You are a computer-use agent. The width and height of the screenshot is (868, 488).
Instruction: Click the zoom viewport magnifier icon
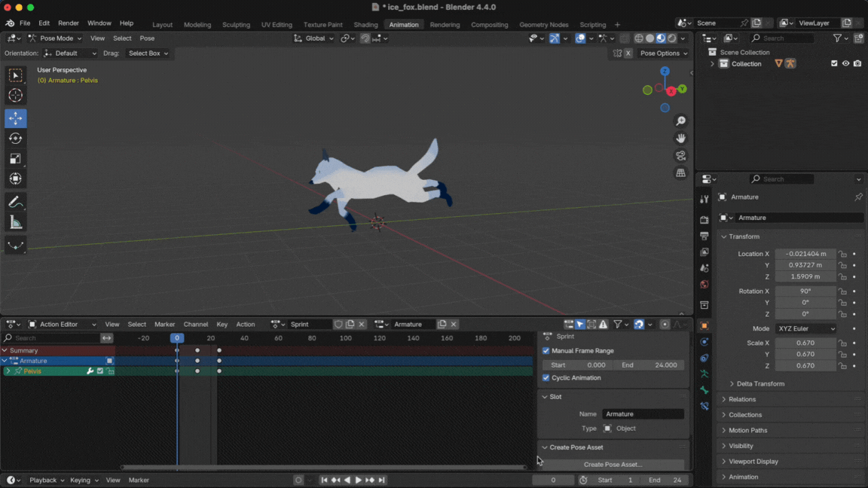coord(681,121)
